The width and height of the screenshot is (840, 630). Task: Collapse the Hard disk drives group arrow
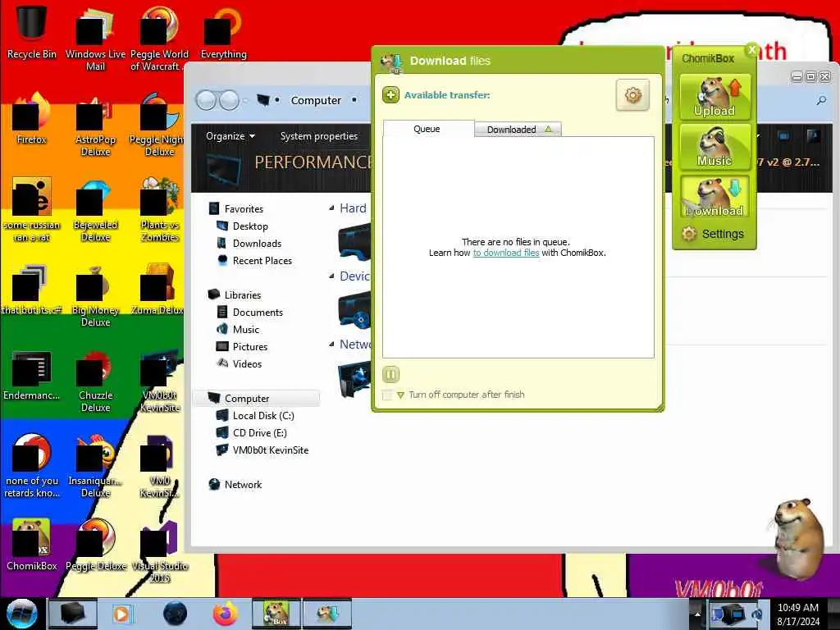(x=331, y=208)
